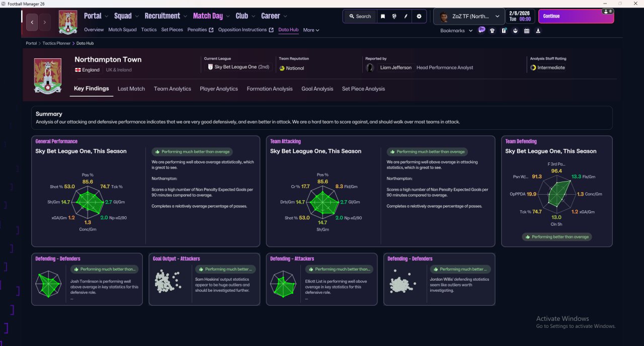Click the Search button

360,16
